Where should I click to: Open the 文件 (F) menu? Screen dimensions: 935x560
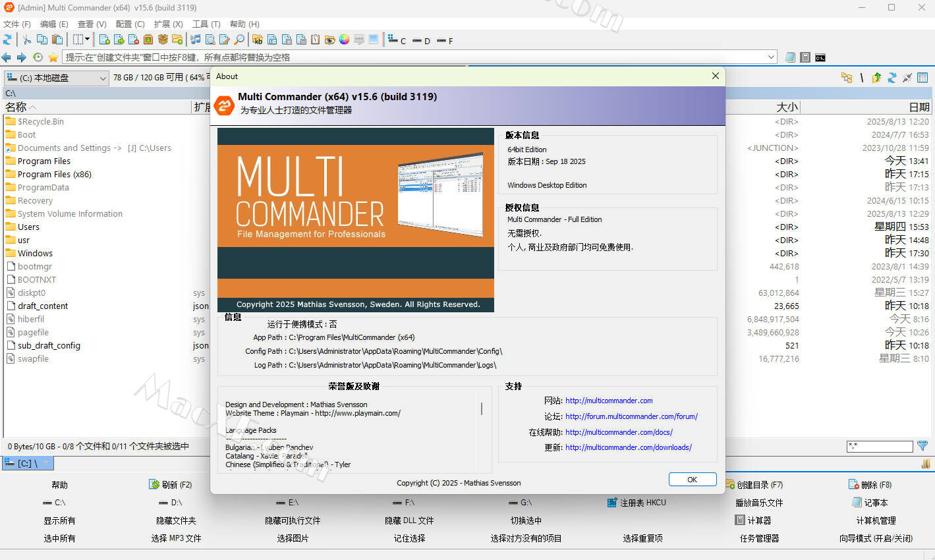[x=17, y=24]
